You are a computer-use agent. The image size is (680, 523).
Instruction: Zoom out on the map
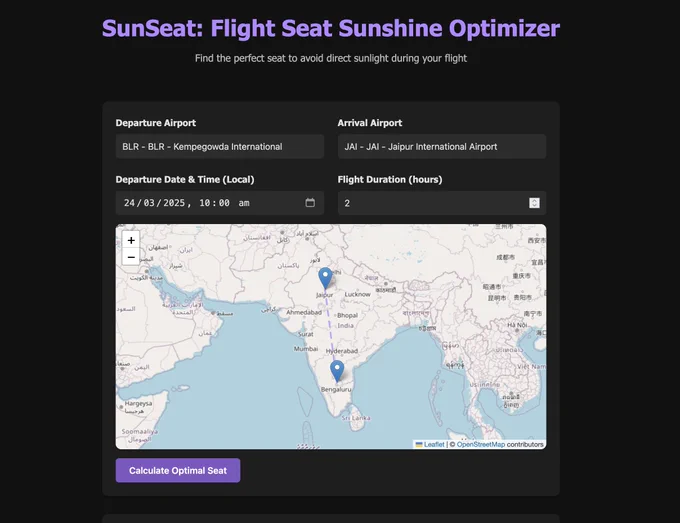point(131,257)
